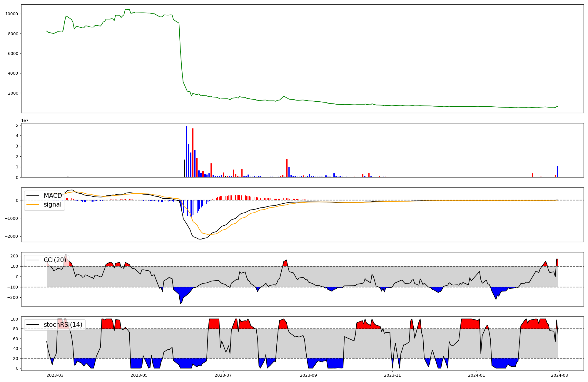
Task: Click the 2023-03 x-axis date label
Action: click(55, 375)
